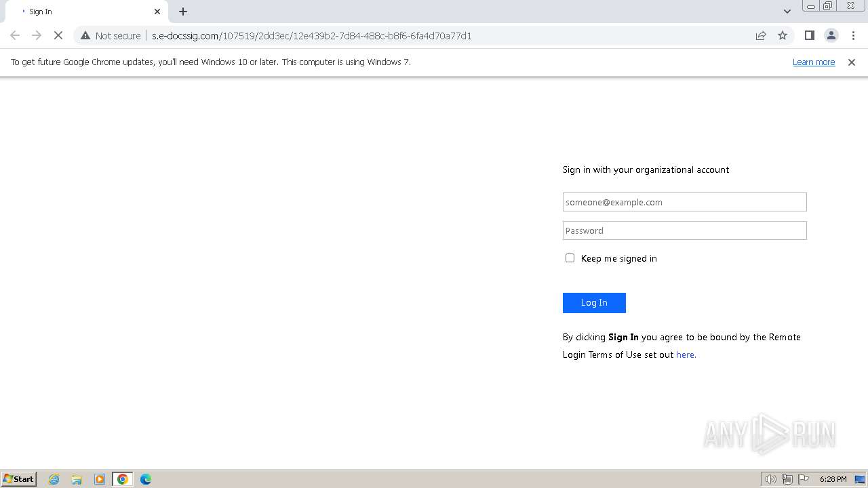
Task: Open Windows Media Player taskbar icon
Action: pos(100,479)
